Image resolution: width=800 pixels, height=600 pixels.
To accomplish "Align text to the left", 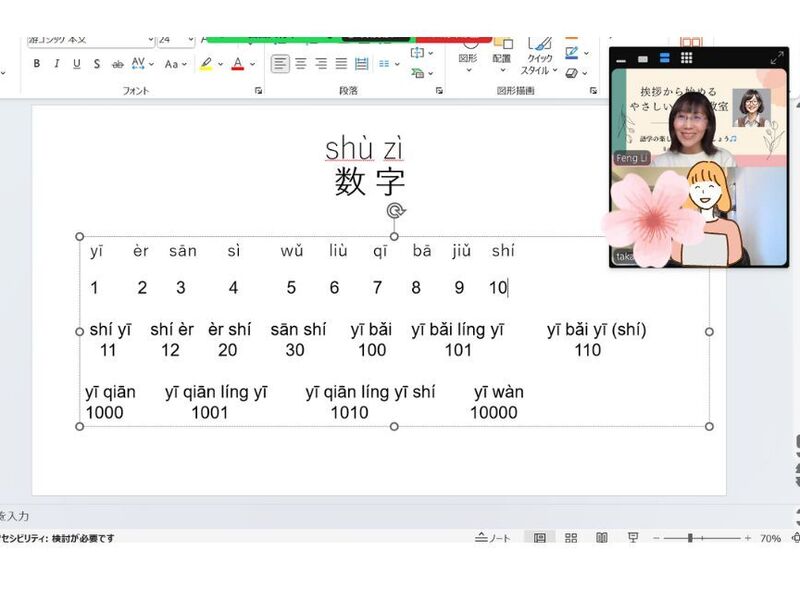I will click(x=281, y=64).
